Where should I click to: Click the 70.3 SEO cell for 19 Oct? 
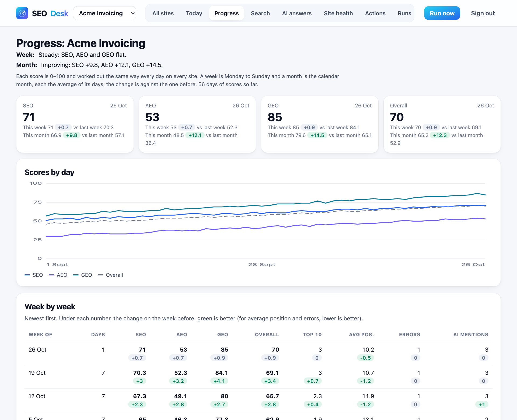point(139,373)
